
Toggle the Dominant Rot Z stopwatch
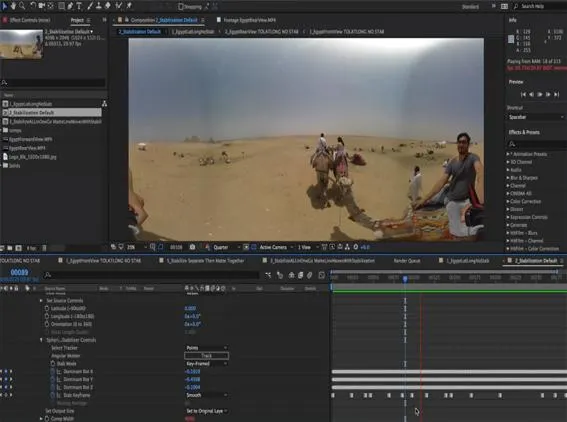tap(53, 388)
